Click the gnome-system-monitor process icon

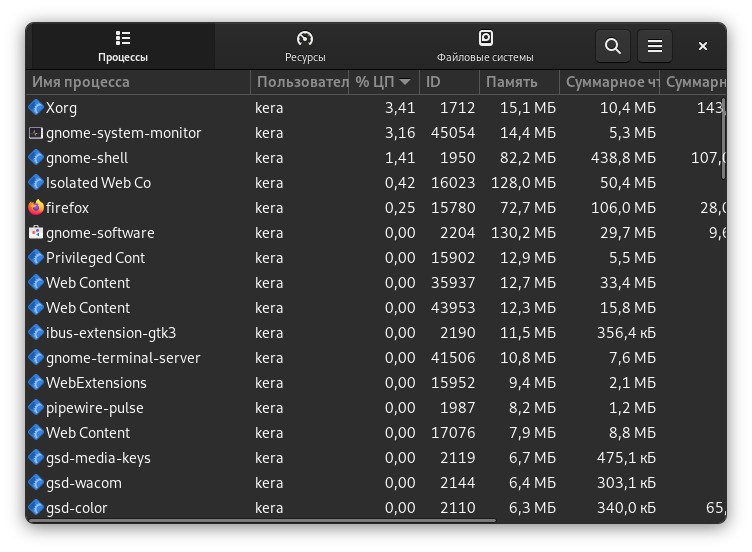[37, 133]
